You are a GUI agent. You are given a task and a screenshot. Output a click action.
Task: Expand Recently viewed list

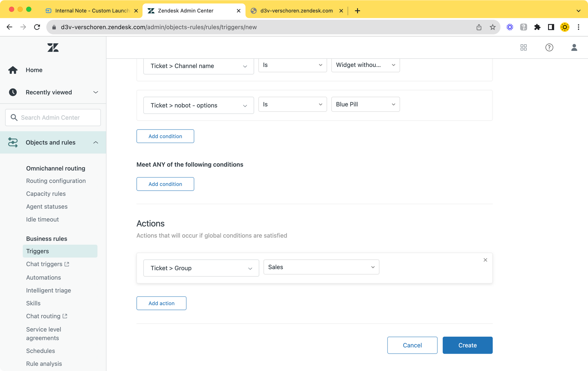pos(96,92)
